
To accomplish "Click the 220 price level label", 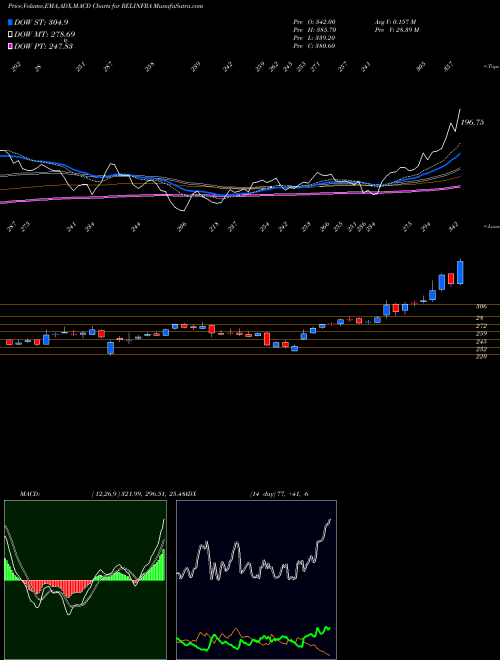I will tap(481, 357).
